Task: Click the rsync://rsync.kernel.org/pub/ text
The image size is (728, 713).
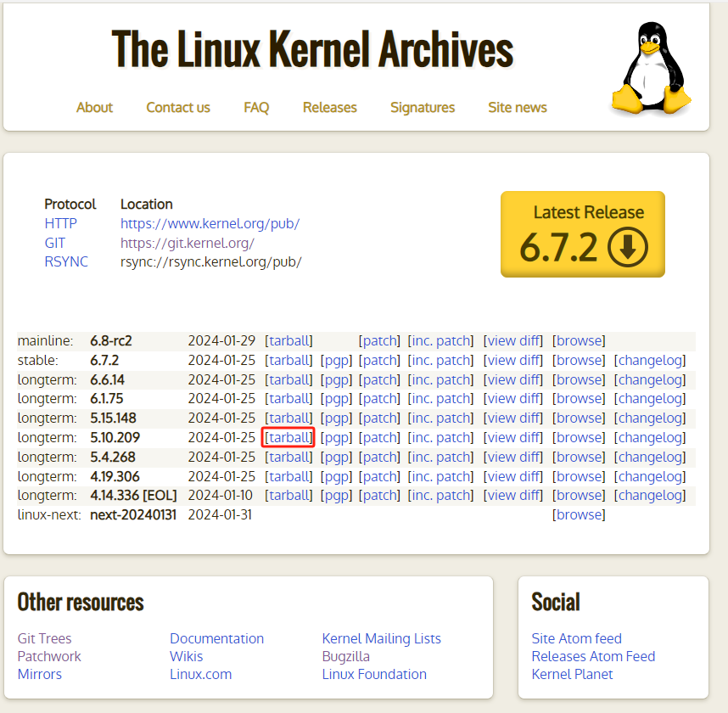Action: (x=210, y=262)
